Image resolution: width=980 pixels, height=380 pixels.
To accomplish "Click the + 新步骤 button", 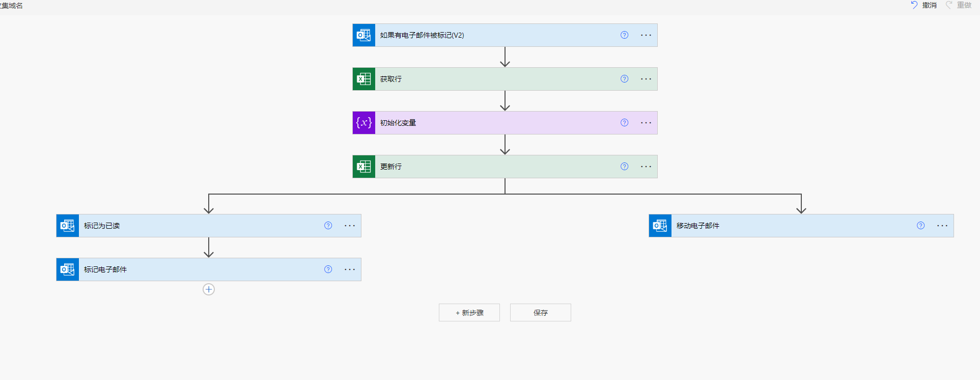I will tap(469, 313).
